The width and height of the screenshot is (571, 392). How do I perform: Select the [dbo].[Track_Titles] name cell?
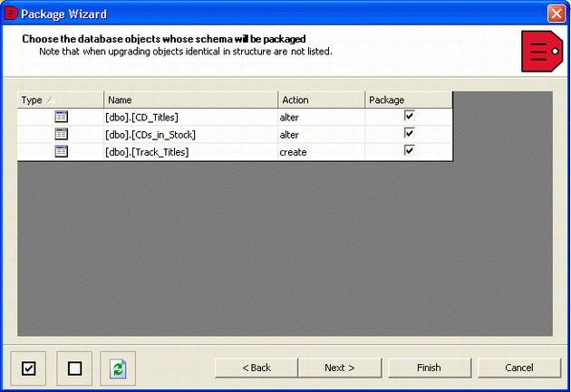[191, 152]
